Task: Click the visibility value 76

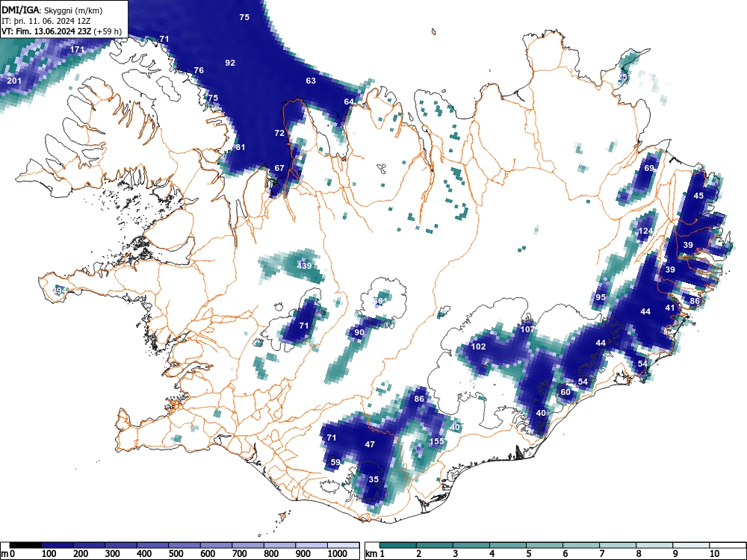Action: (199, 70)
